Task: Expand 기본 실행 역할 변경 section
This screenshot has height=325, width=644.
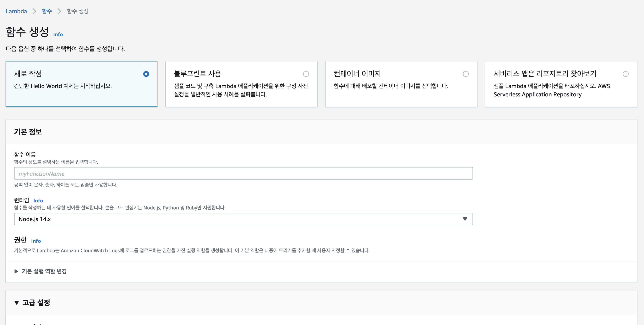Action: (44, 271)
